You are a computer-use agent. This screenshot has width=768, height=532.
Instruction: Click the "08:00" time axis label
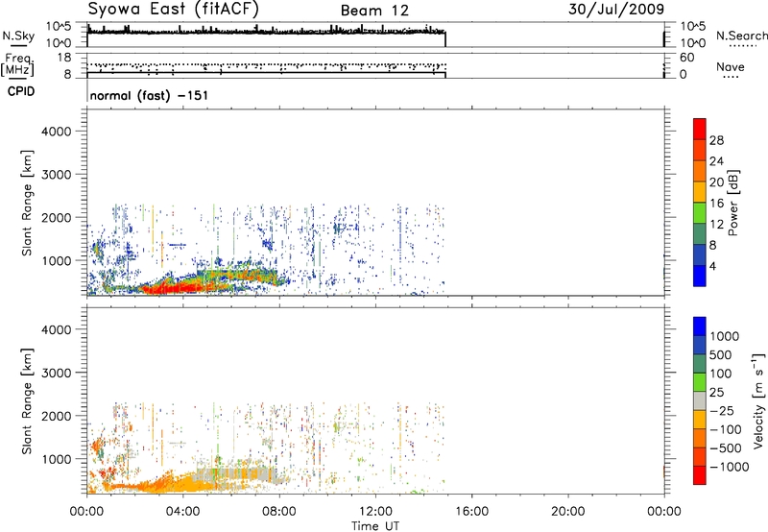pyautogui.click(x=279, y=512)
